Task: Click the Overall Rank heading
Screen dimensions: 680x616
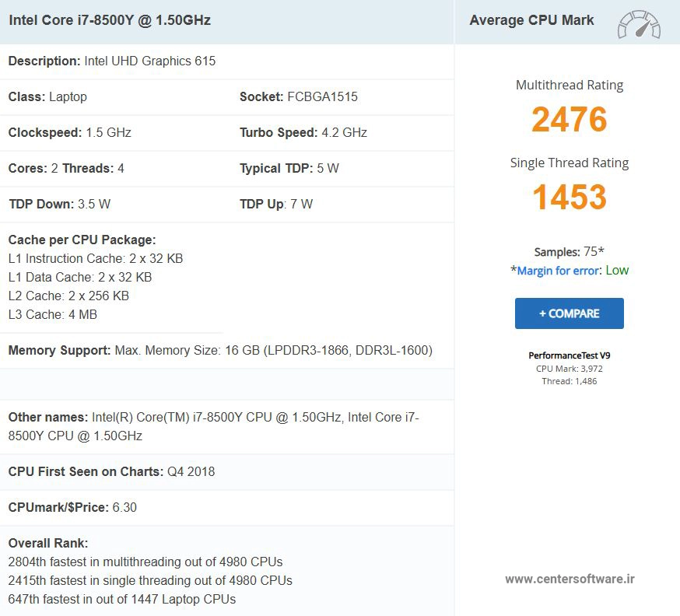Action: 48,543
